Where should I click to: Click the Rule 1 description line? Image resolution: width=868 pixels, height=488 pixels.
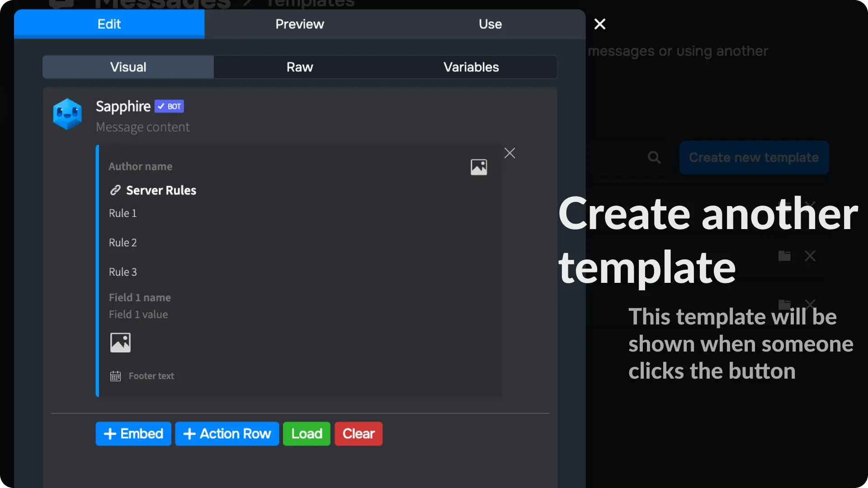coord(123,213)
